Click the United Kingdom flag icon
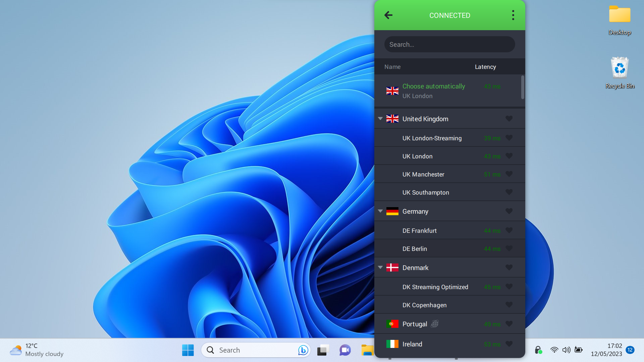This screenshot has height=362, width=644. (392, 119)
